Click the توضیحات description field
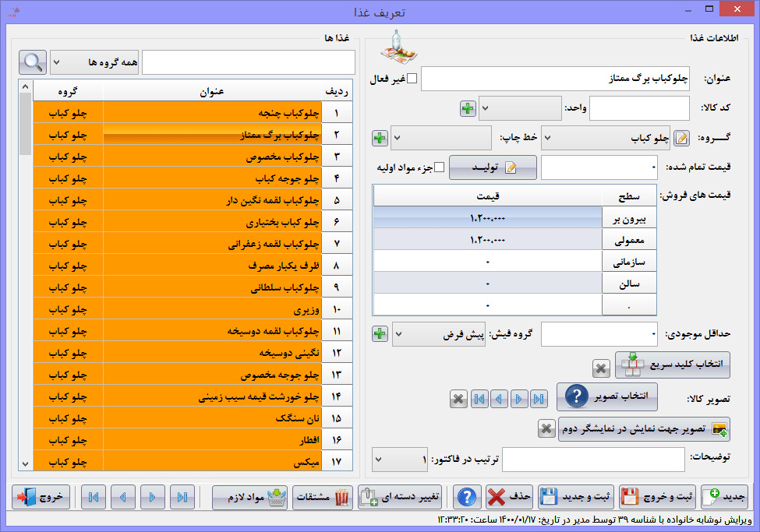Screen dimensions: 760x532 593,460
